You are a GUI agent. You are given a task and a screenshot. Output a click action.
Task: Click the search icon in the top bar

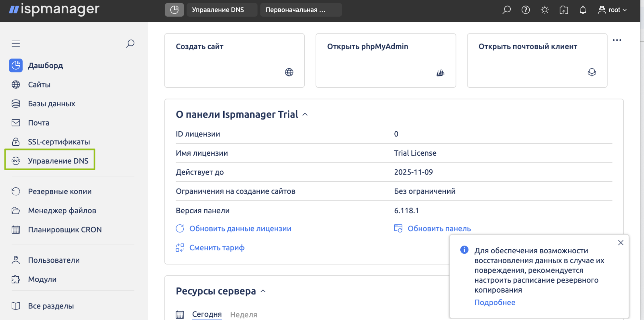[x=506, y=10]
